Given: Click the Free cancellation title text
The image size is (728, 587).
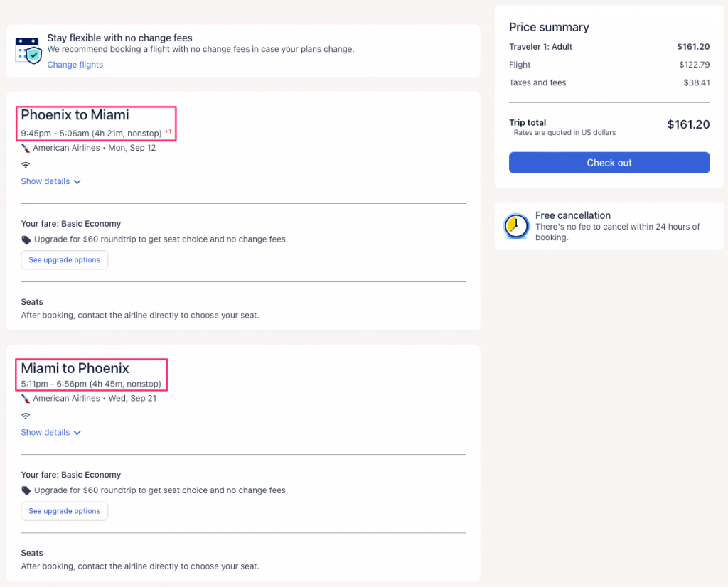Looking at the screenshot, I should pyautogui.click(x=572, y=215).
